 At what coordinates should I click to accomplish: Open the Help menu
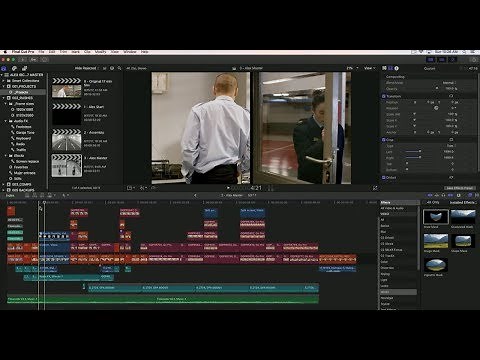(144, 52)
